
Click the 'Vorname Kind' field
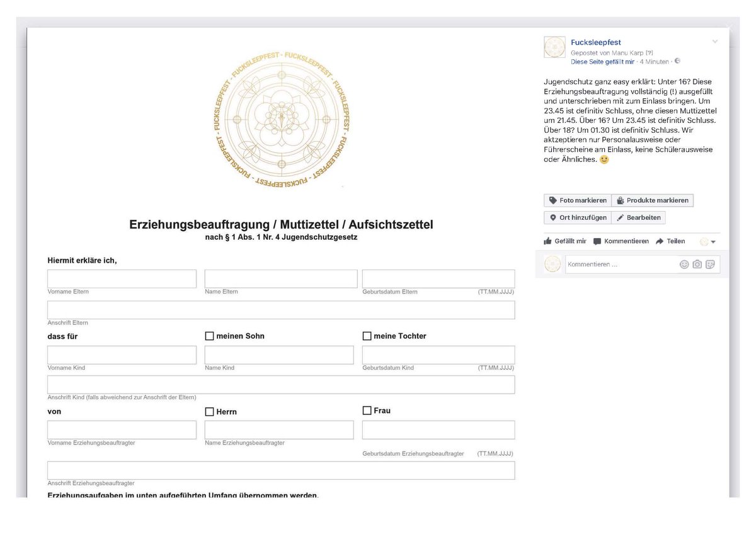coord(122,355)
